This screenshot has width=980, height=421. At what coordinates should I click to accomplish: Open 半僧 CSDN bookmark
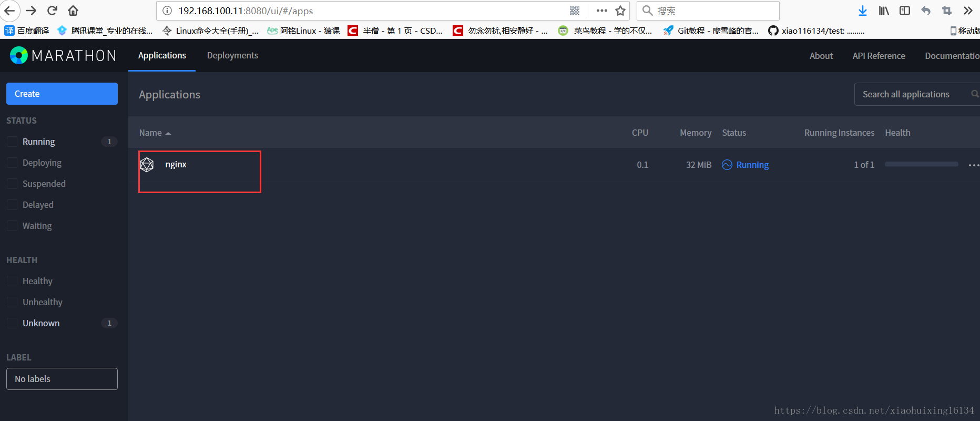pyautogui.click(x=395, y=31)
